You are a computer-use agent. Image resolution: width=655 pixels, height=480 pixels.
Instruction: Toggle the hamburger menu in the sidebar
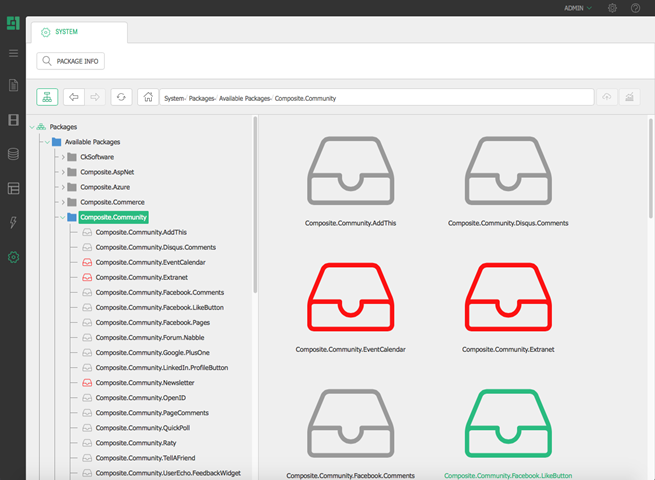[x=13, y=53]
